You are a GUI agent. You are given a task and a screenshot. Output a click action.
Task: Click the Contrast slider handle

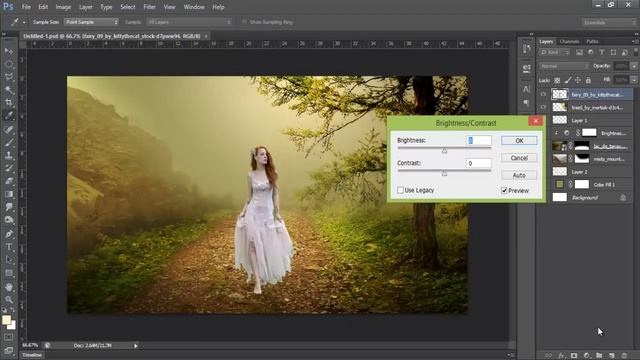click(444, 173)
